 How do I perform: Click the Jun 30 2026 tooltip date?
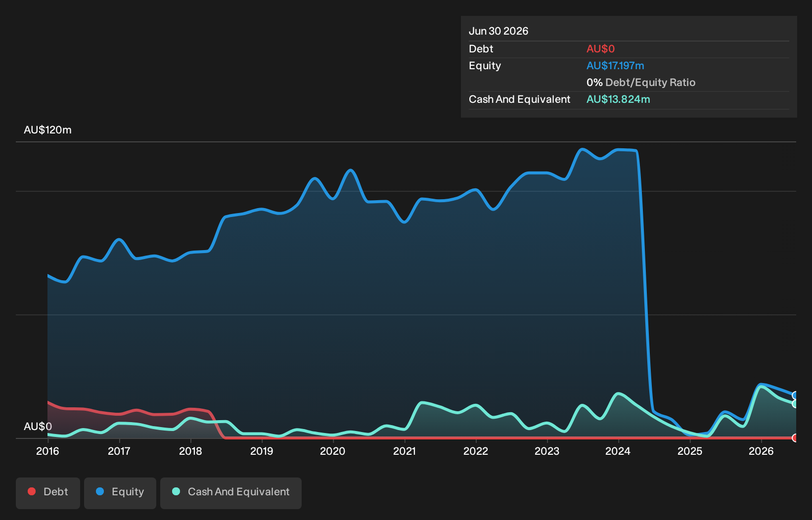tap(498, 31)
